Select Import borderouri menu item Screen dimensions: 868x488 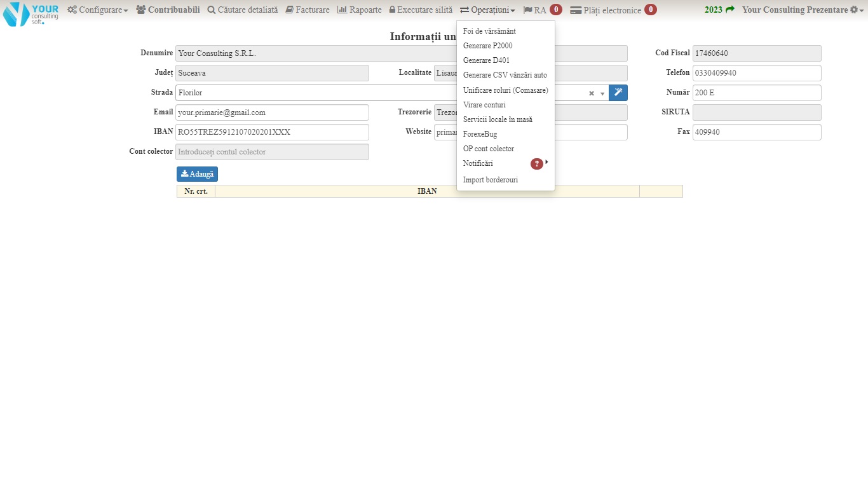(x=490, y=180)
